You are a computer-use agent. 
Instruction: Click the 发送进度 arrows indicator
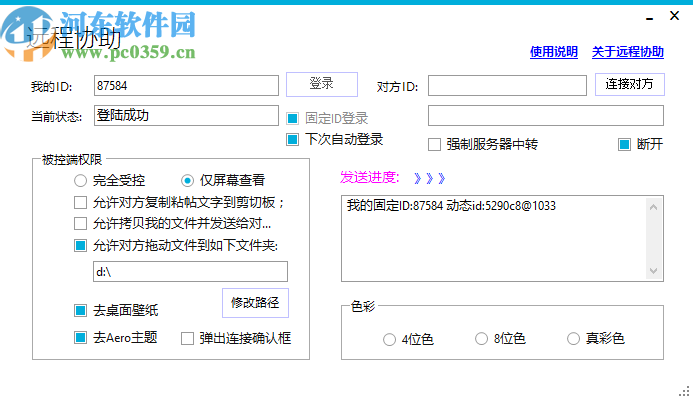(x=429, y=178)
